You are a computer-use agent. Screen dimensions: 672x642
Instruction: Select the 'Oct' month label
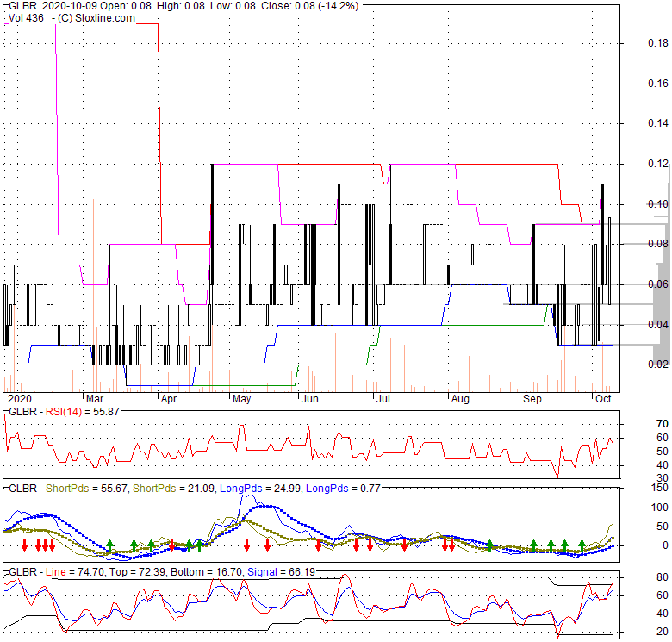(603, 399)
